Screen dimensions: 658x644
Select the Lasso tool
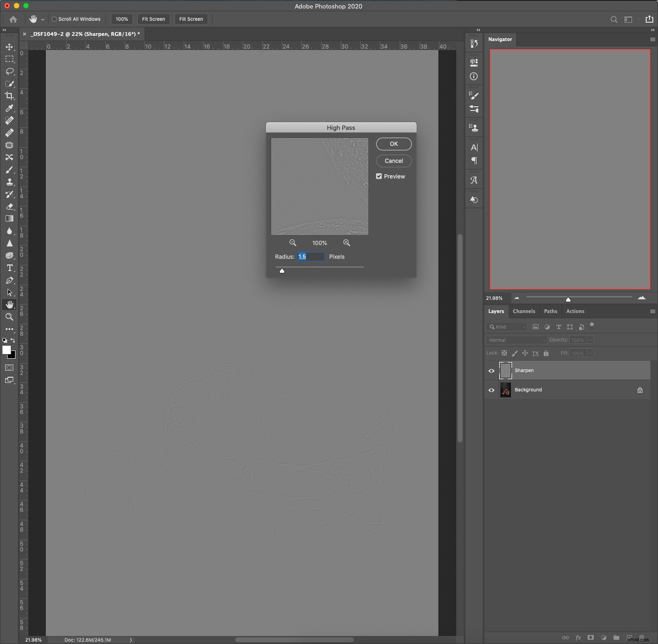(x=9, y=71)
